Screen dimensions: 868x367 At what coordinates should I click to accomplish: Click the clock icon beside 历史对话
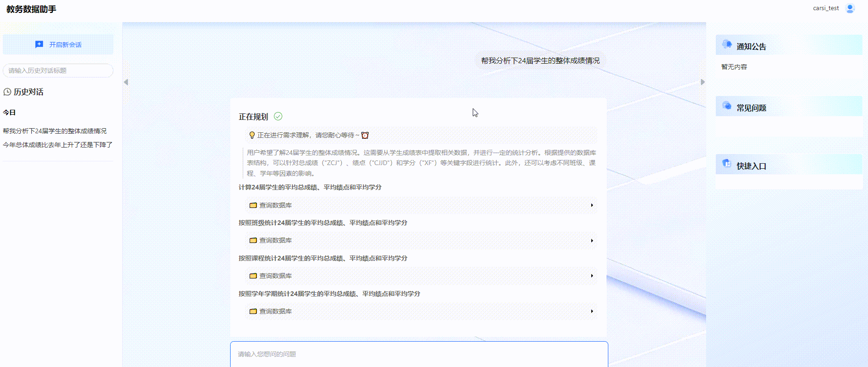[7, 92]
